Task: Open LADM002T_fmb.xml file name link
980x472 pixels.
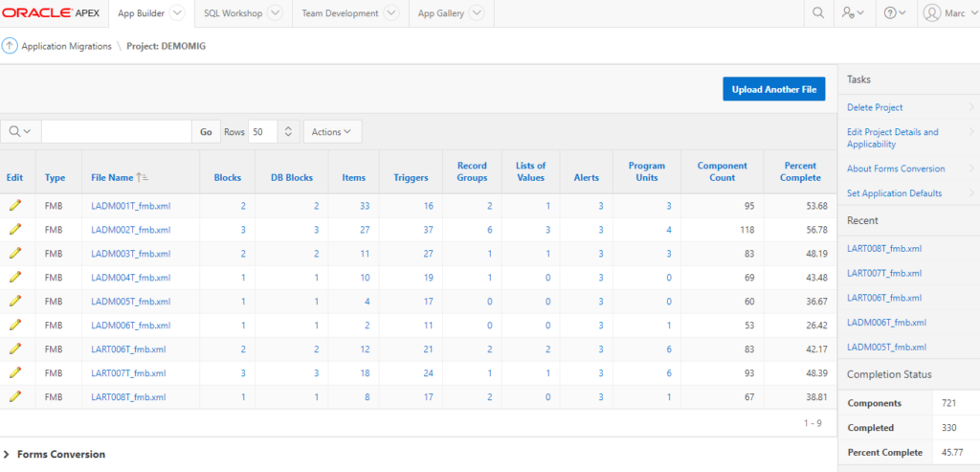Action: click(130, 230)
